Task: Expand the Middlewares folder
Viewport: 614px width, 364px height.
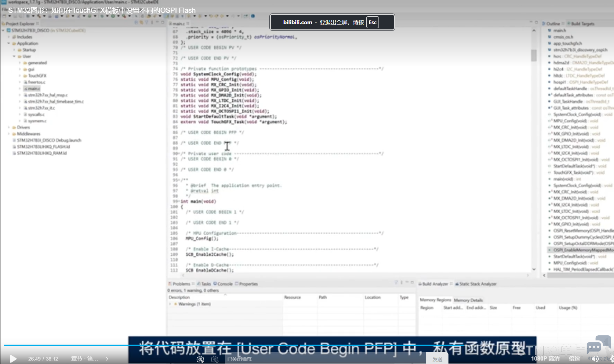Action: (x=9, y=134)
